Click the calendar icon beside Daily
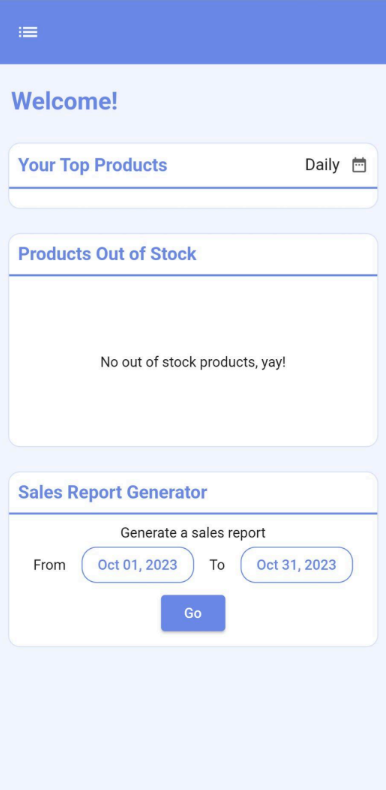The width and height of the screenshot is (386, 790). pyautogui.click(x=359, y=165)
